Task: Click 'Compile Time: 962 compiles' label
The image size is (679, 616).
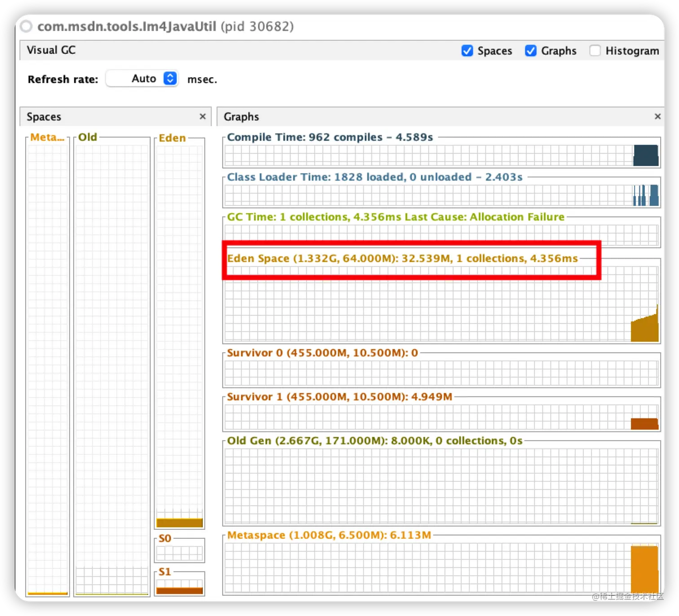Action: point(305,137)
